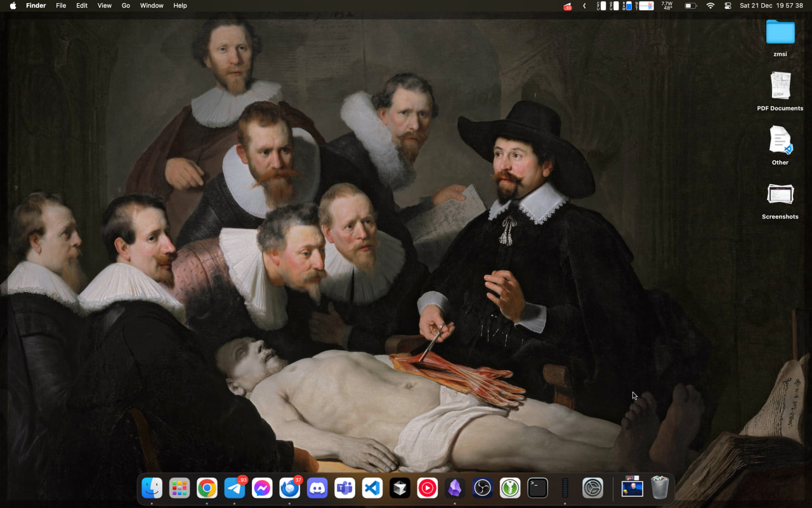Image resolution: width=812 pixels, height=508 pixels.
Task: Launch Discord from the Dock
Action: click(317, 488)
